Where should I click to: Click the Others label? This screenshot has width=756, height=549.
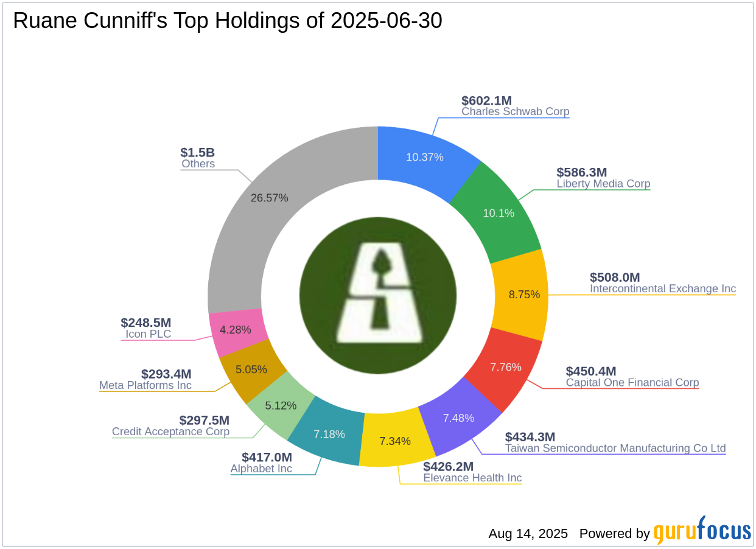point(198,164)
